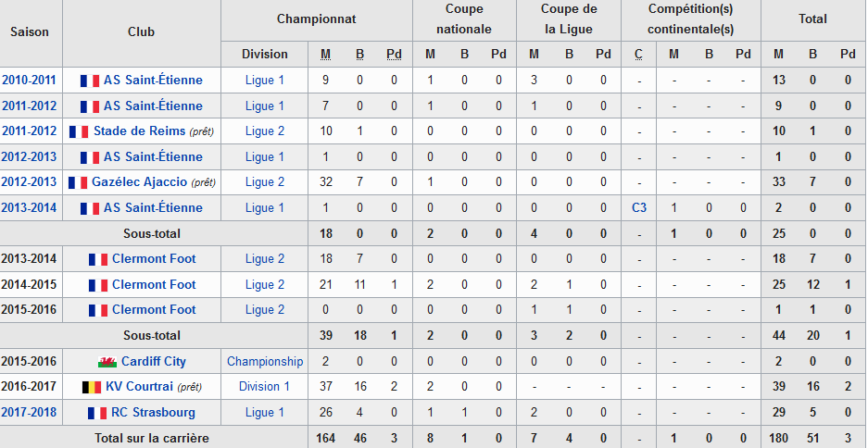Viewport: 868px width, 448px height.
Task: Follow the Division 1 link for Courtrai
Action: 265,387
